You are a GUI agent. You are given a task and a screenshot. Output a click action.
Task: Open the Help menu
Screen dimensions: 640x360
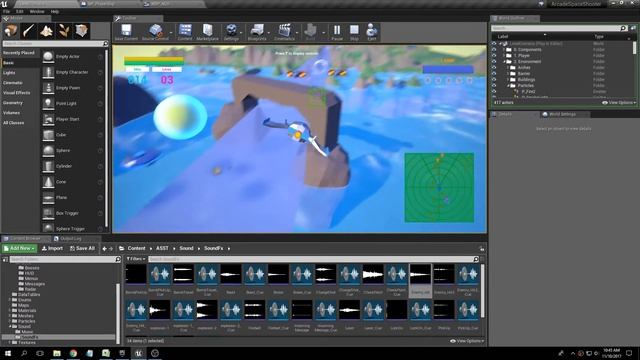click(55, 11)
